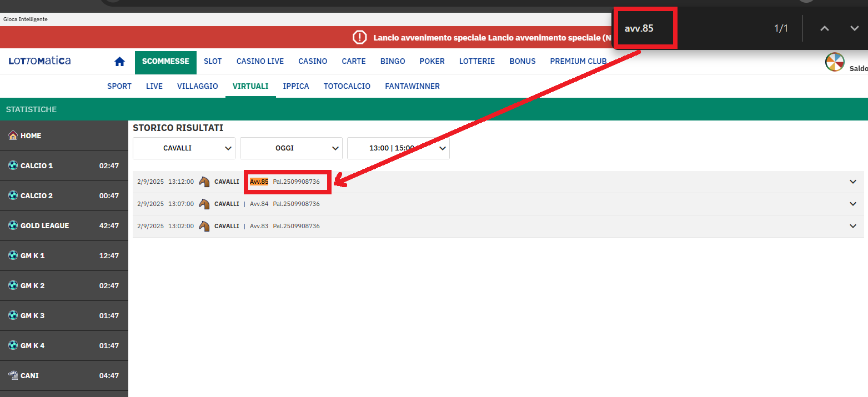Click the horse icon in the Avv.85 row
The height and width of the screenshot is (397, 868).
204,182
